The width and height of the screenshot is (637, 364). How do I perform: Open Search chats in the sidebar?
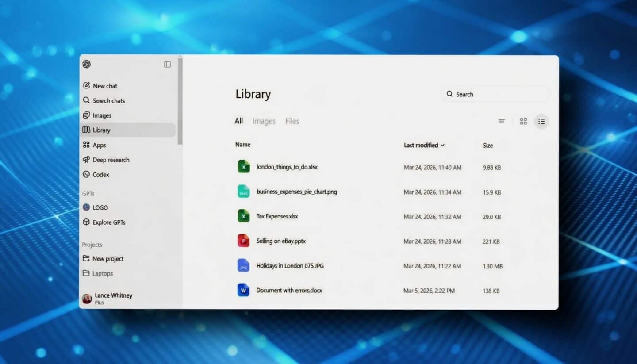[104, 100]
